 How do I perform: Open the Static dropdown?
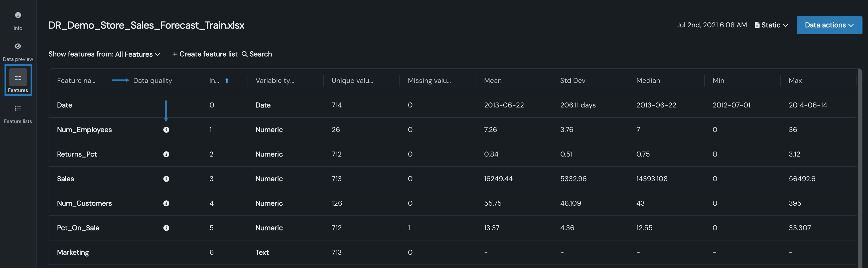(x=771, y=25)
